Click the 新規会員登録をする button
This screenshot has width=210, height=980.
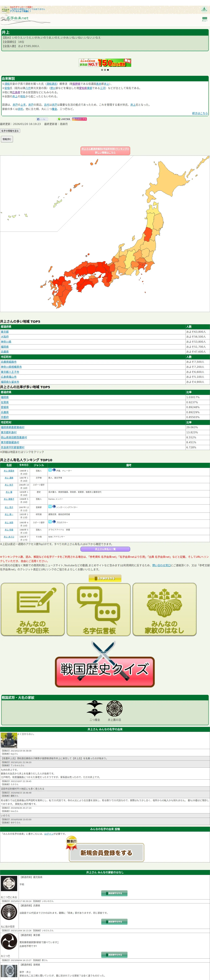(x=106, y=853)
